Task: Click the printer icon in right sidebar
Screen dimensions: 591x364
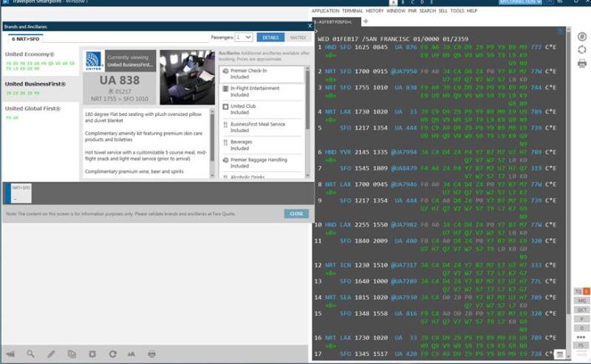Action: 582,63
